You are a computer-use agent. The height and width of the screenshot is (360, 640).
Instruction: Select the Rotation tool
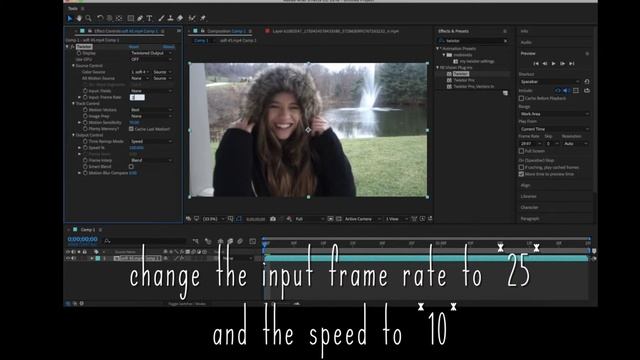(100, 18)
